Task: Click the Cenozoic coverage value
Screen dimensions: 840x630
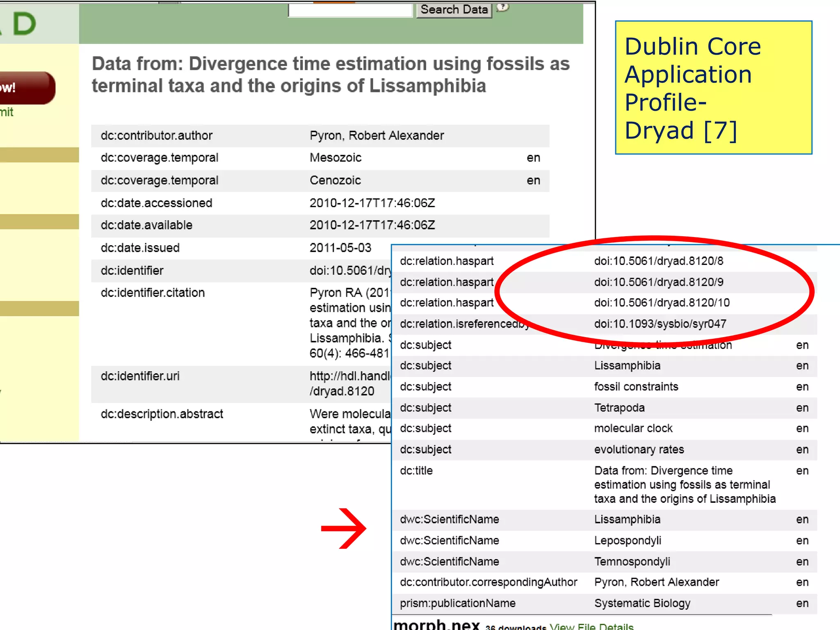Action: pyautogui.click(x=336, y=180)
